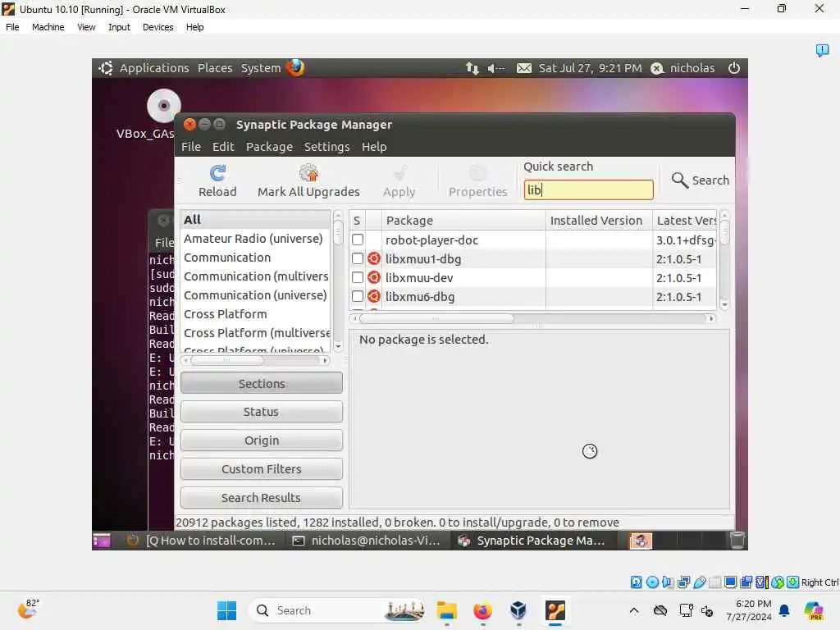Click the running VM icon in Windows taskbar
840x630 pixels.
click(x=555, y=610)
